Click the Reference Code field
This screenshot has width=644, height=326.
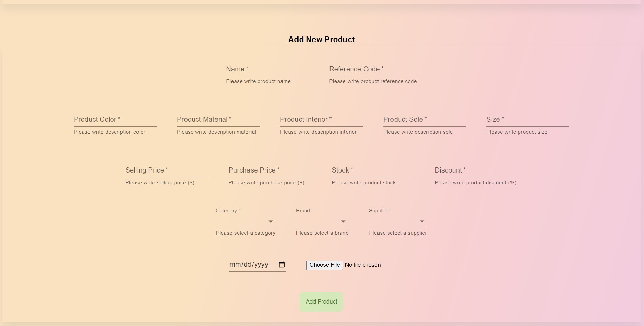373,70
